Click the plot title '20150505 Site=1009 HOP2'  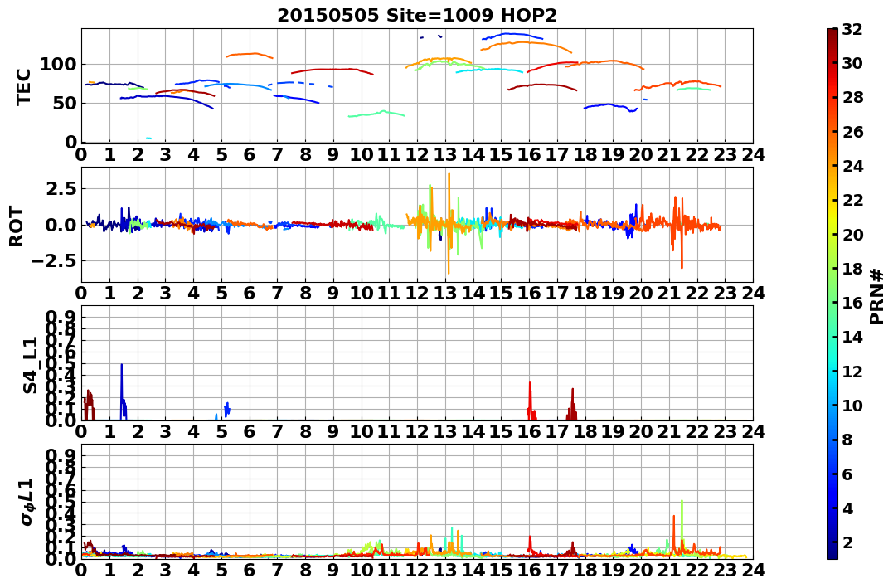click(417, 16)
